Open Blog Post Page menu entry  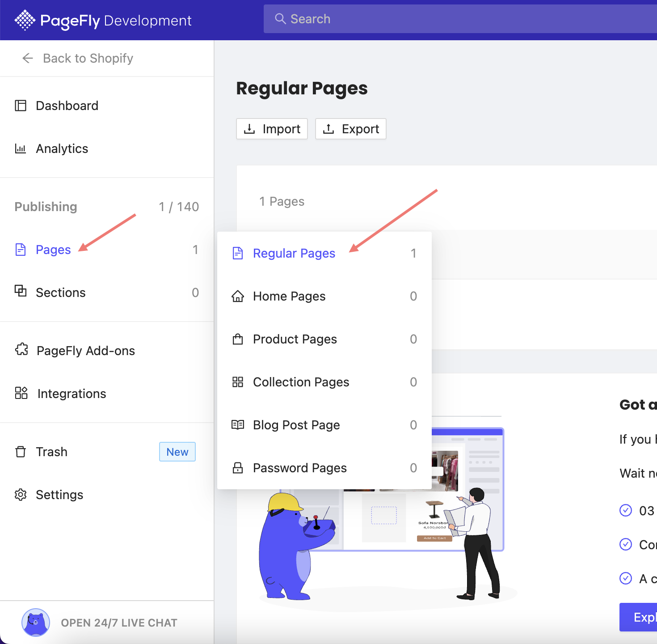(x=296, y=425)
